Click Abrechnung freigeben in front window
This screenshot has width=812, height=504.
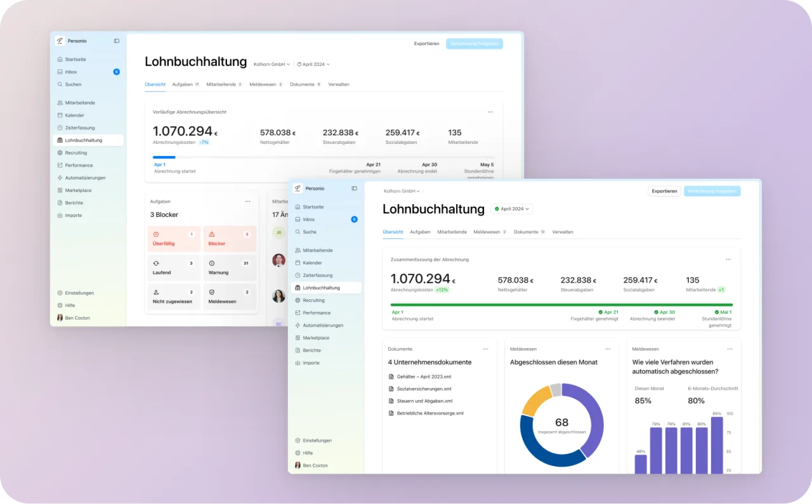click(x=712, y=191)
